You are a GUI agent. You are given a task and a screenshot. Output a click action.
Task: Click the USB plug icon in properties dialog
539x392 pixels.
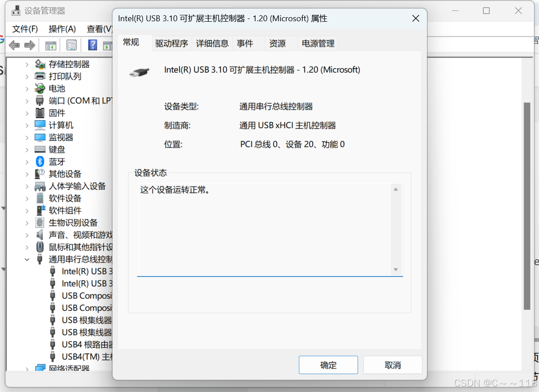tap(140, 72)
